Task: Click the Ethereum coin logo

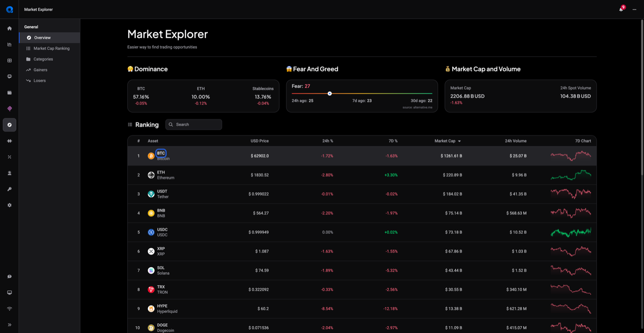Action: pyautogui.click(x=151, y=175)
